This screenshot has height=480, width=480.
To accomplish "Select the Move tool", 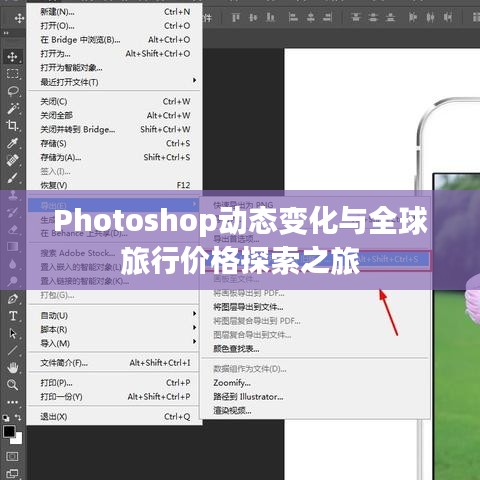I will [13, 57].
